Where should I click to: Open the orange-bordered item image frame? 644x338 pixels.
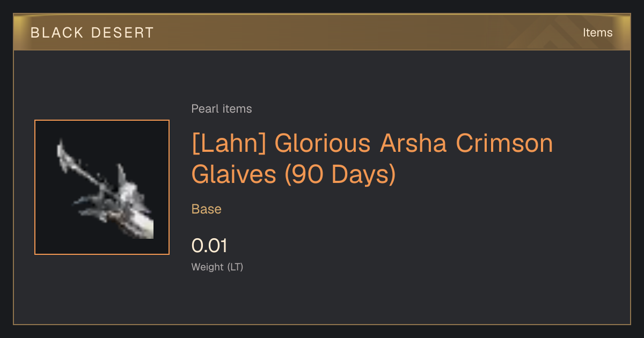pos(102,187)
